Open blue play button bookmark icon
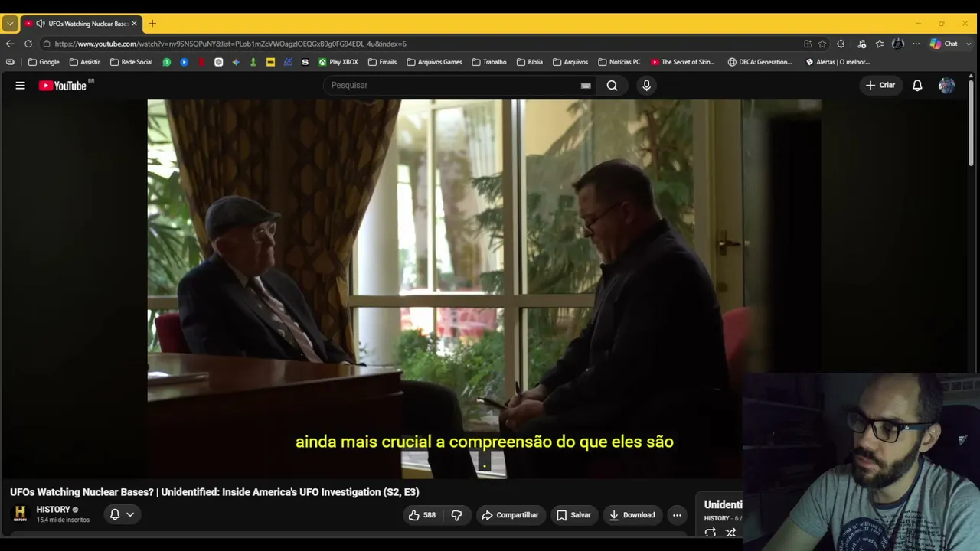This screenshot has height=551, width=980. point(185,62)
